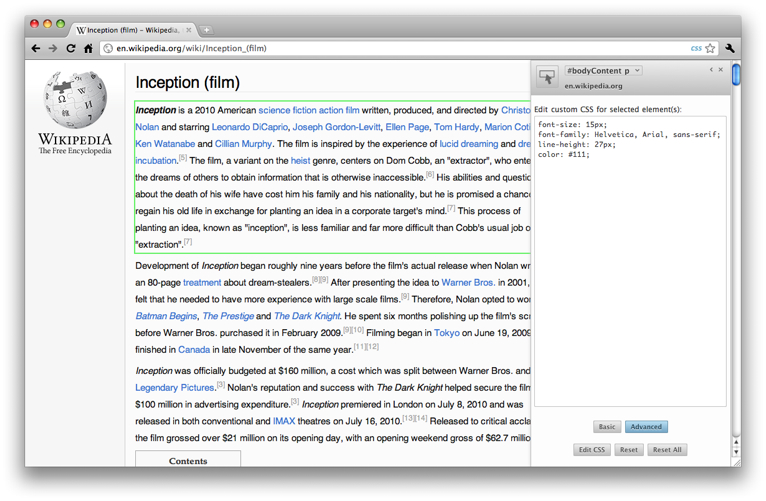Click inside the custom CSS text area

pyautogui.click(x=630, y=261)
